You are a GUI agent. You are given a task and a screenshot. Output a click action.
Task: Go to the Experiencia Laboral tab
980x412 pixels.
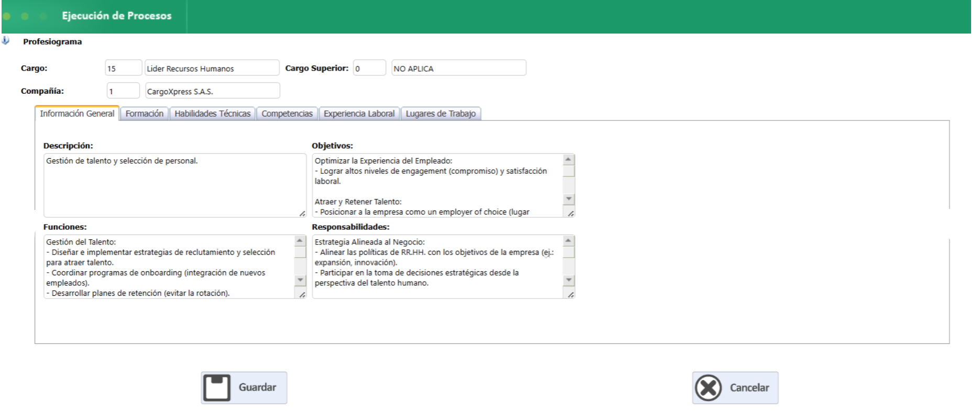click(x=359, y=114)
